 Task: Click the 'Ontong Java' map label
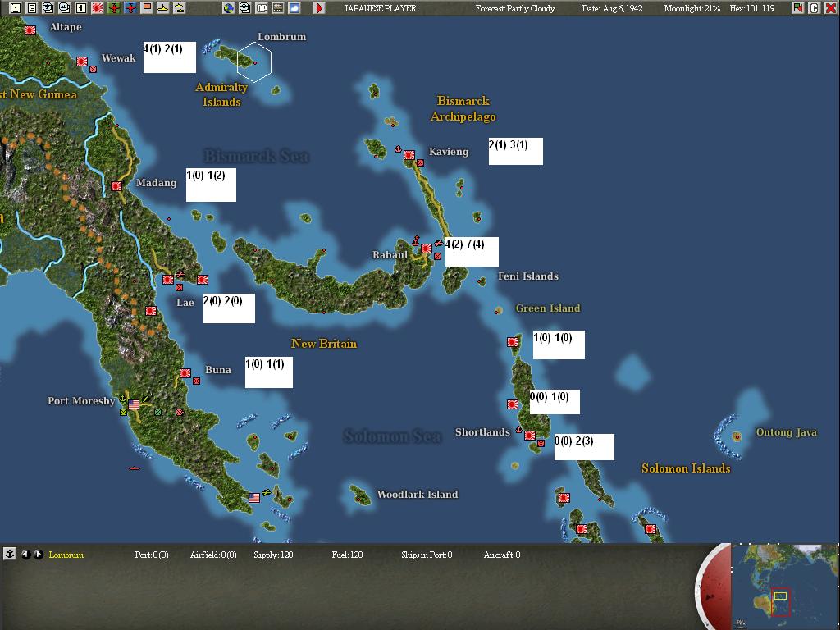click(x=786, y=432)
